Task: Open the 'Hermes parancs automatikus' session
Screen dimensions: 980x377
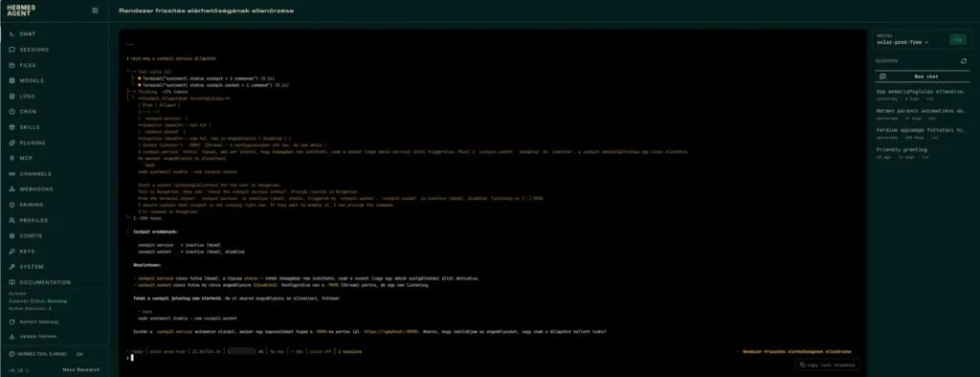Action: (x=922, y=114)
